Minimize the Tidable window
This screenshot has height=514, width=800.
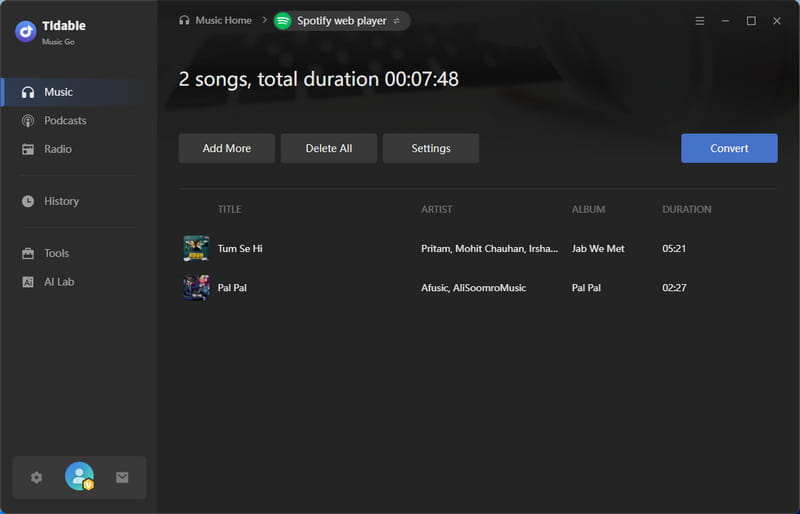pos(726,21)
